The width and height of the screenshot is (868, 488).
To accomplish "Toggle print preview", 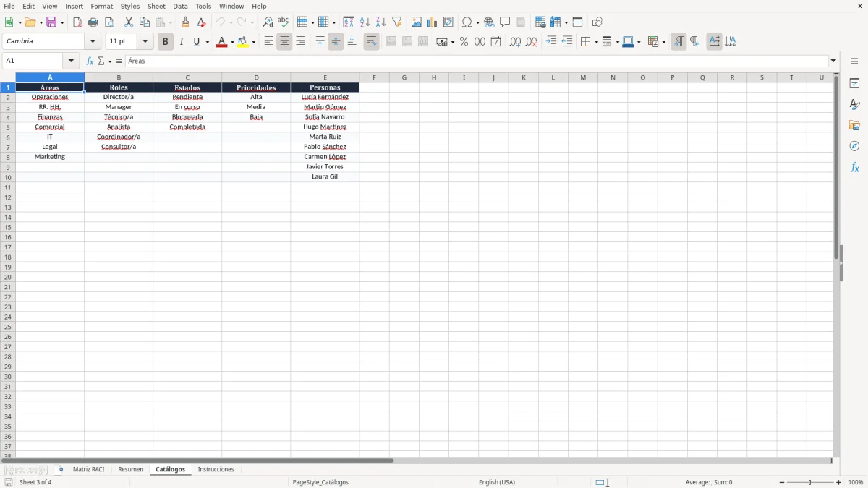I will pos(109,22).
